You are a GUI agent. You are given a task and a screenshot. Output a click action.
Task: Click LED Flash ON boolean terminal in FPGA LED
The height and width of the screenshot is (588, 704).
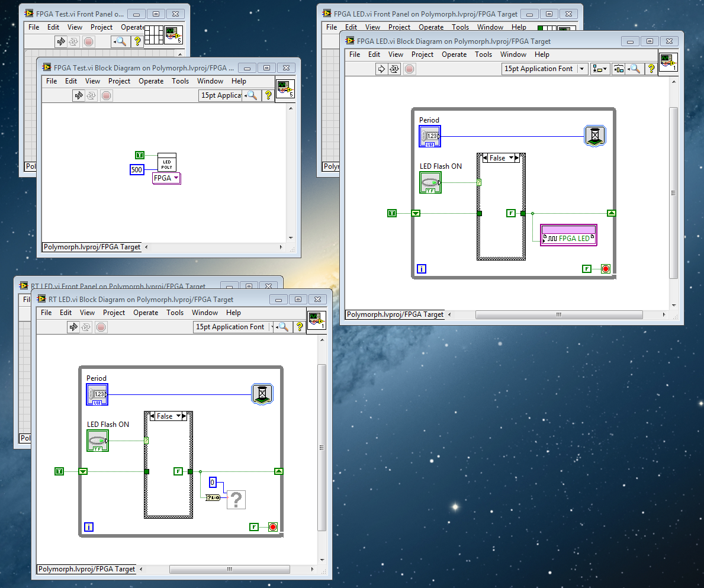[430, 182]
